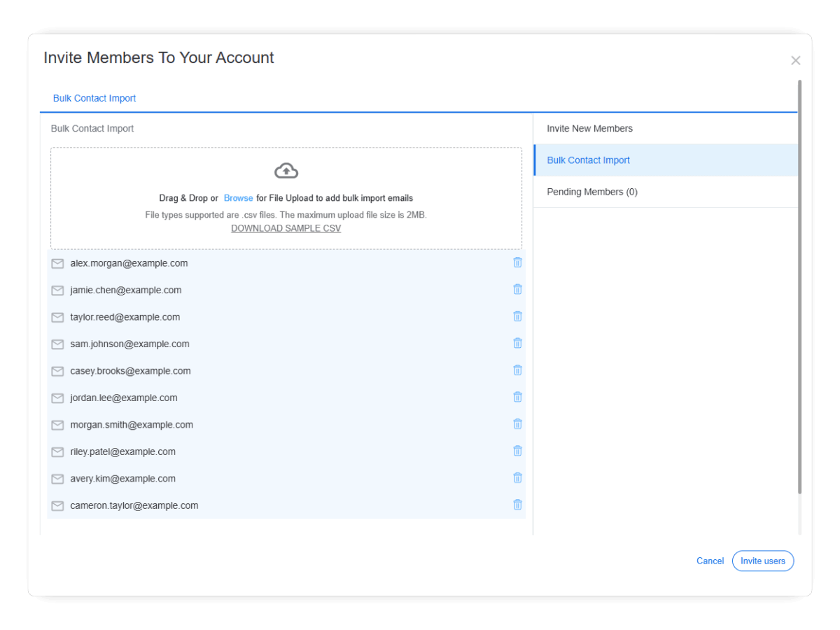Cancel the invite dialog
The image size is (840, 630).
coord(710,561)
